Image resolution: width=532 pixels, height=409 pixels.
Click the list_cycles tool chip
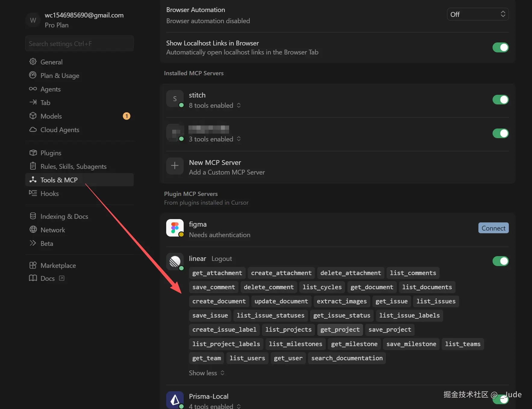pyautogui.click(x=322, y=287)
